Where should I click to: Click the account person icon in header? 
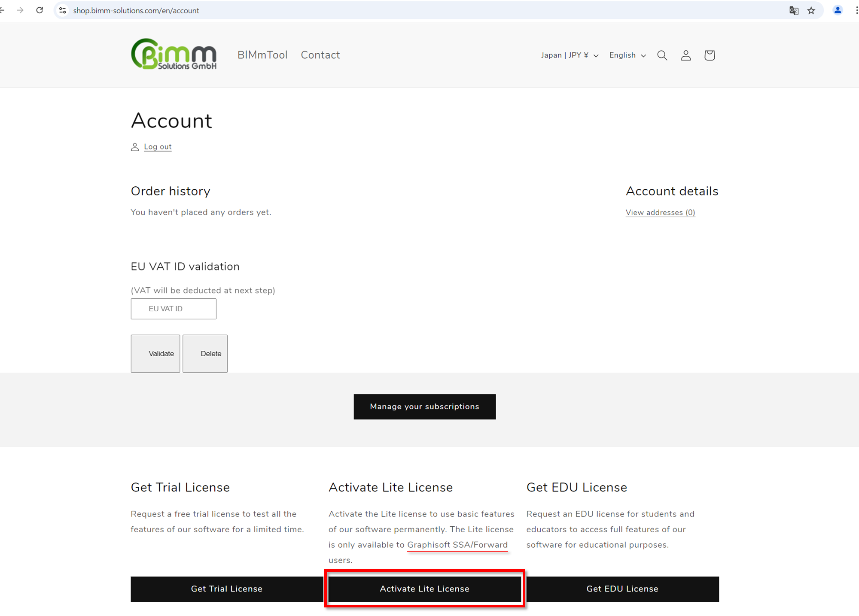(x=686, y=55)
